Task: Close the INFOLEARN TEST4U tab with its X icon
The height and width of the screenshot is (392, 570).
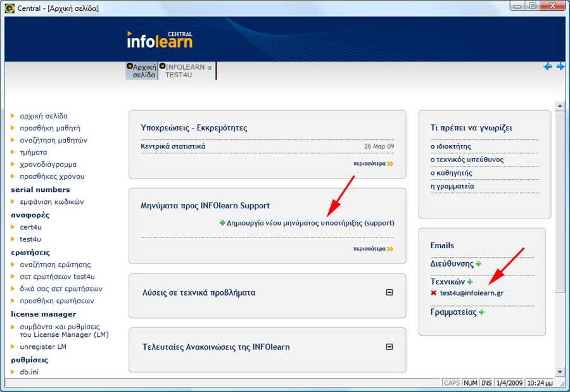Action: (163, 66)
